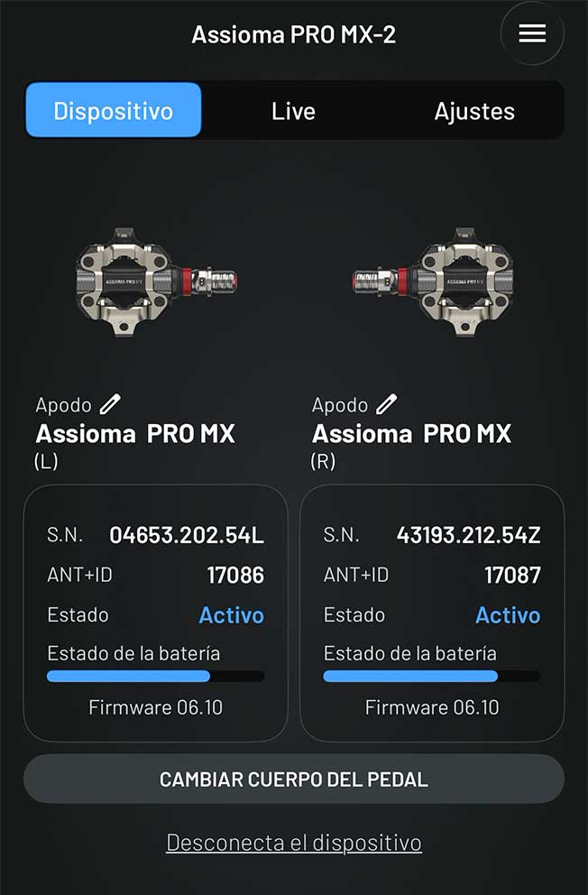Click the right pedal battery status bar
The image size is (588, 895).
click(x=432, y=676)
